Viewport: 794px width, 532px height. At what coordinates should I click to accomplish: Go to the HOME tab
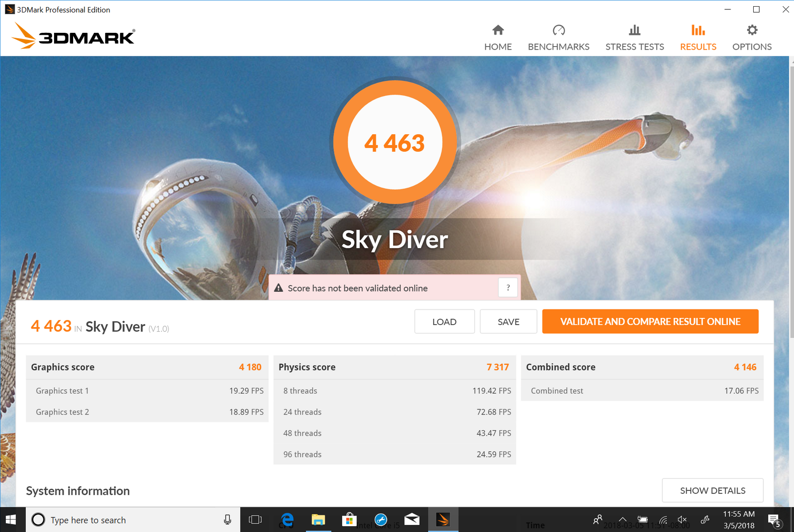498,38
